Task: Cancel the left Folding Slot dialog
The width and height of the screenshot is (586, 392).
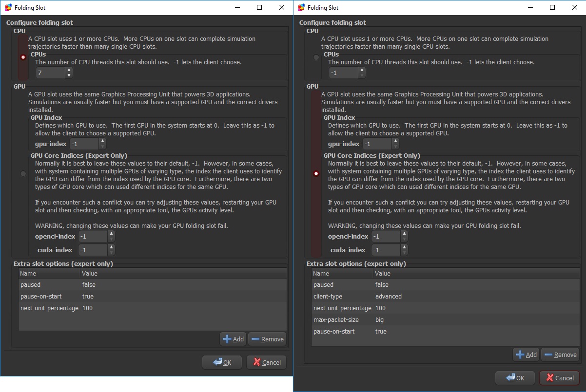Action: tap(267, 362)
